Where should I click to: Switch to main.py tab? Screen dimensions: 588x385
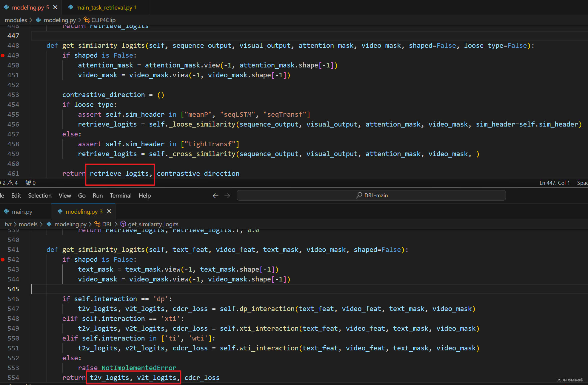point(22,212)
